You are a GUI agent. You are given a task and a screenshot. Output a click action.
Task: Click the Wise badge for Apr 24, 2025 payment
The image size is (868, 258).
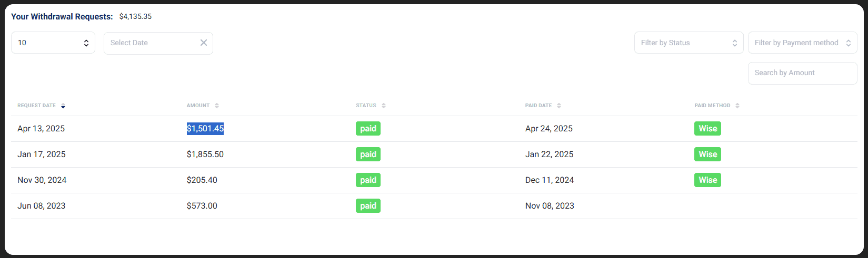(x=707, y=129)
